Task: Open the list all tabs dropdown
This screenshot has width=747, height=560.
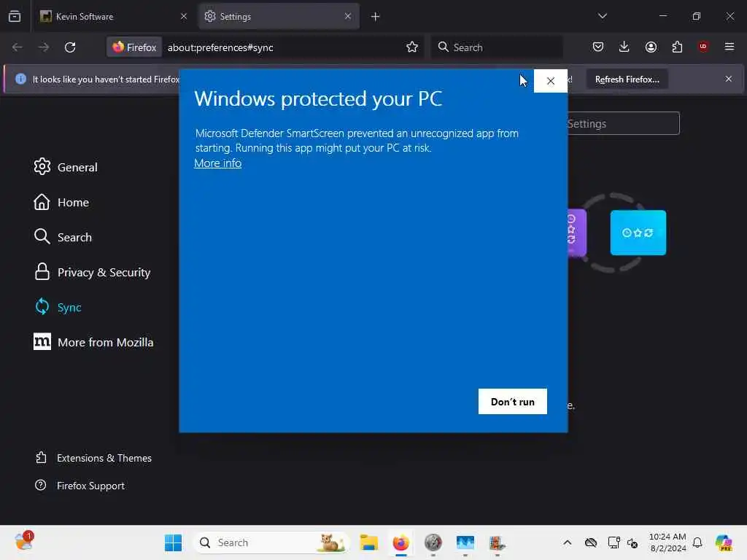Action: point(603,16)
